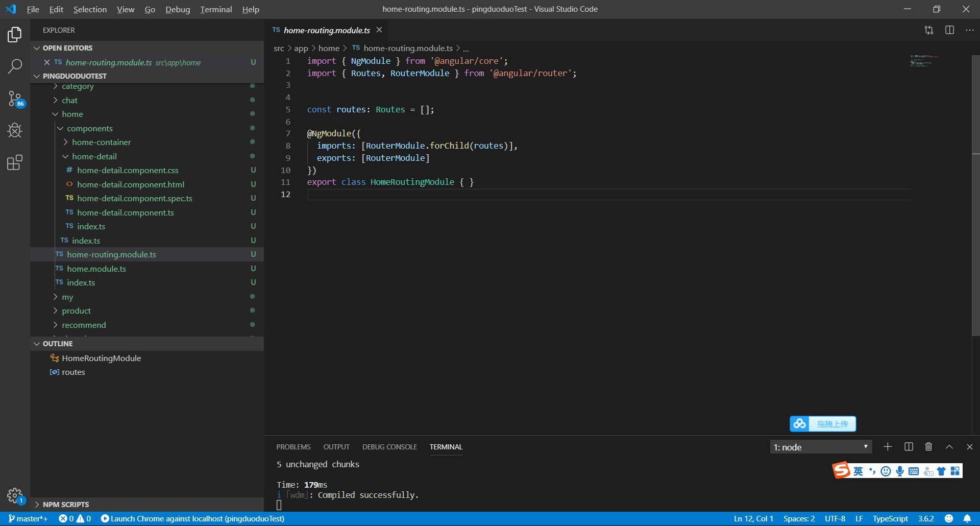Click the master branch status item
Viewport: 980px width, 526px height.
point(28,518)
